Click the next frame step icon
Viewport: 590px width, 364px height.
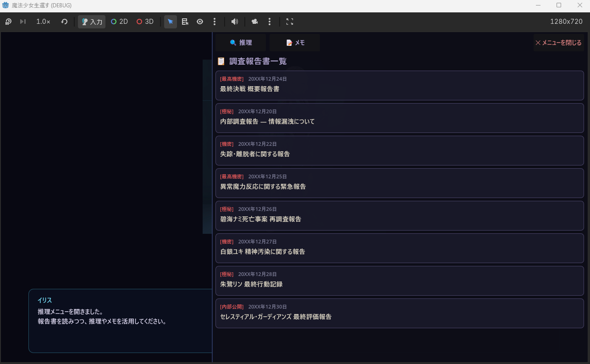click(x=23, y=22)
